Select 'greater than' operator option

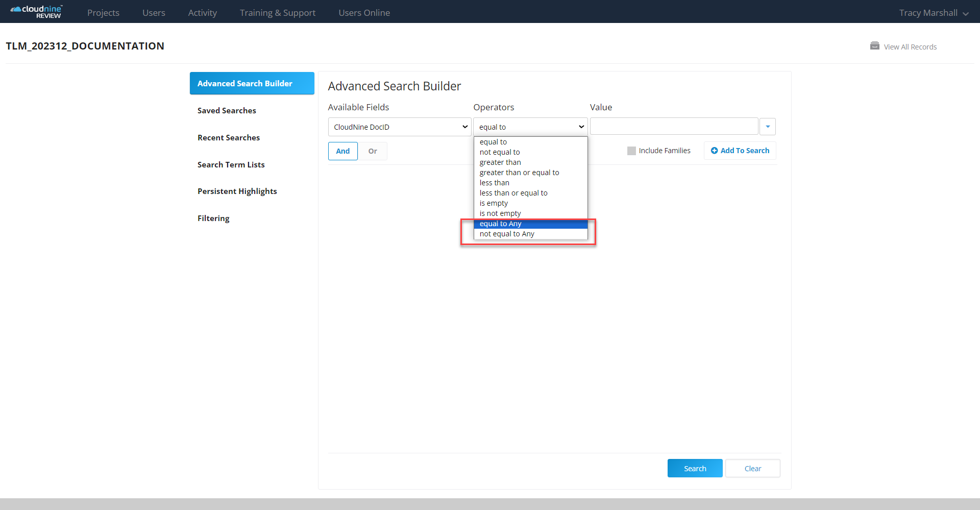coord(531,162)
